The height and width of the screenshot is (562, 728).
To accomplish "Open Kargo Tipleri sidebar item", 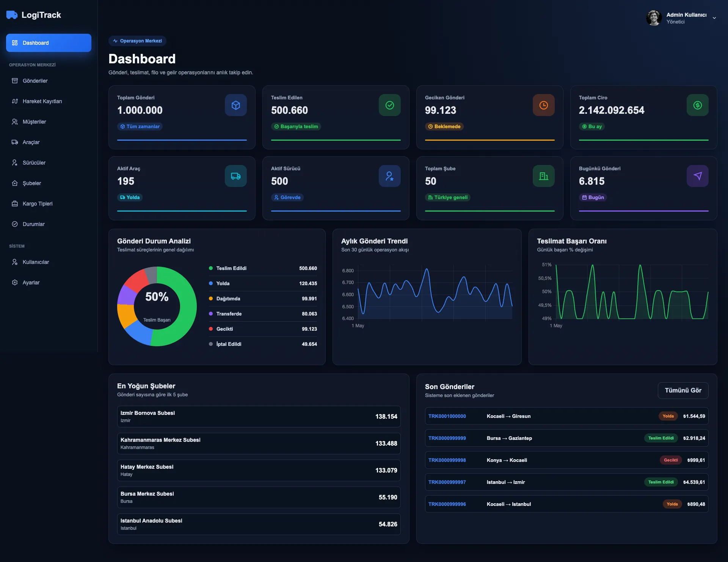I will pos(49,204).
